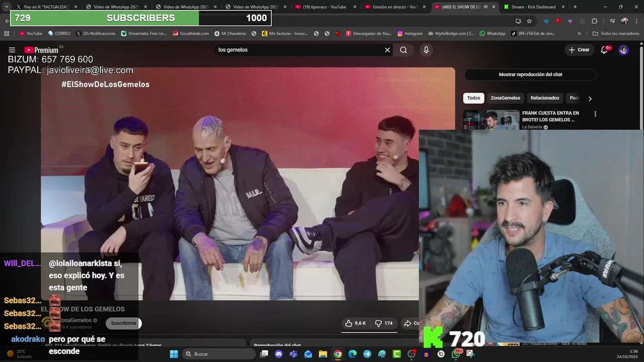The image size is (644, 362).
Task: Run the search with the magnifier button
Action: [404, 50]
